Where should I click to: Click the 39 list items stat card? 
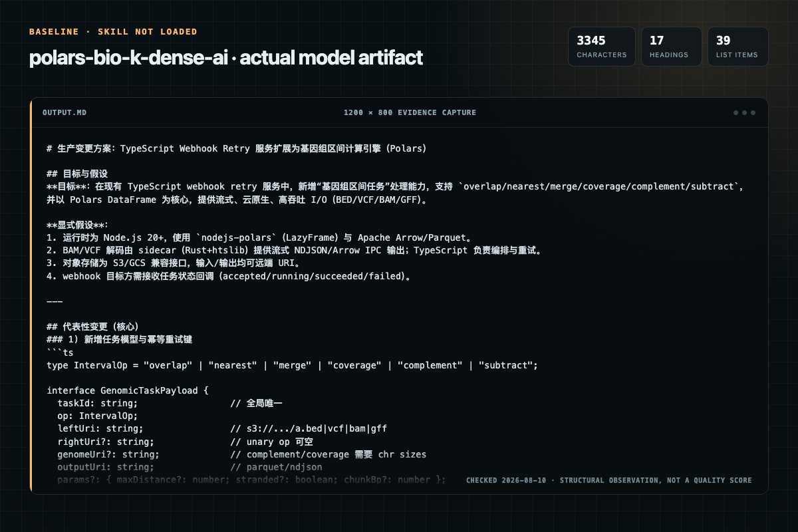pyautogui.click(x=738, y=47)
